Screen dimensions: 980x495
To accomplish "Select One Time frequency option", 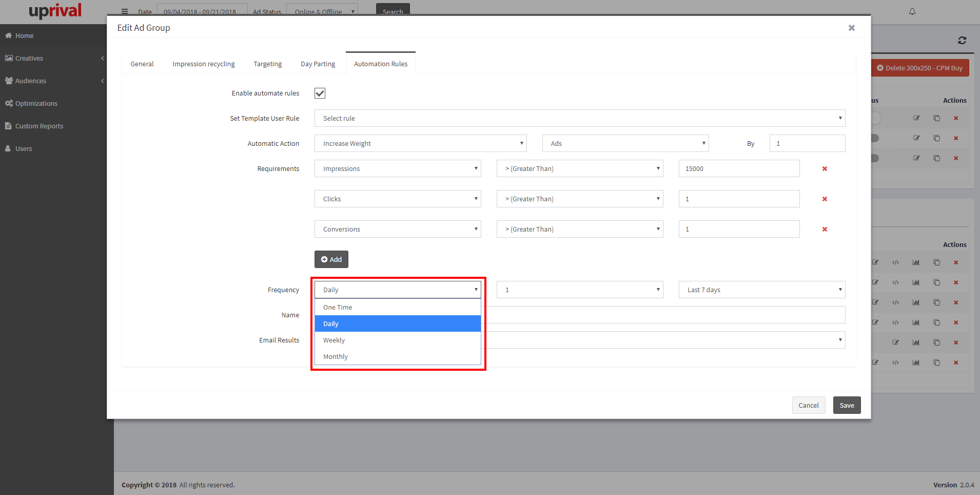I will pyautogui.click(x=398, y=307).
